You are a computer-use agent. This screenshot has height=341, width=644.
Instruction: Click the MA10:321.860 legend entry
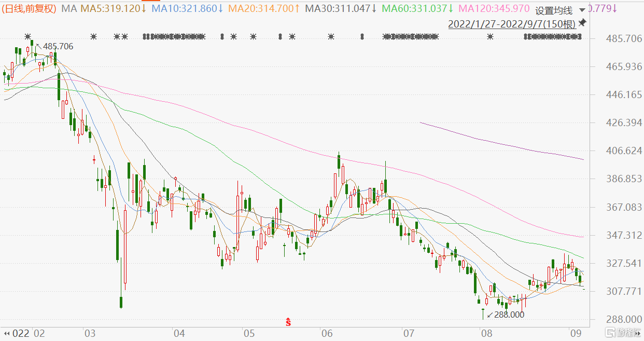point(187,9)
